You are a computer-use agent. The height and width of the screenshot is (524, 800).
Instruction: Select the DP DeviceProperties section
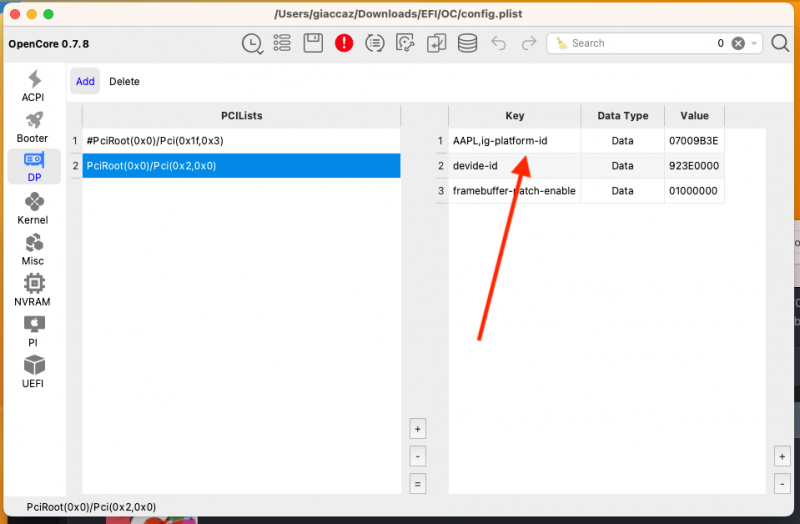[x=34, y=167]
